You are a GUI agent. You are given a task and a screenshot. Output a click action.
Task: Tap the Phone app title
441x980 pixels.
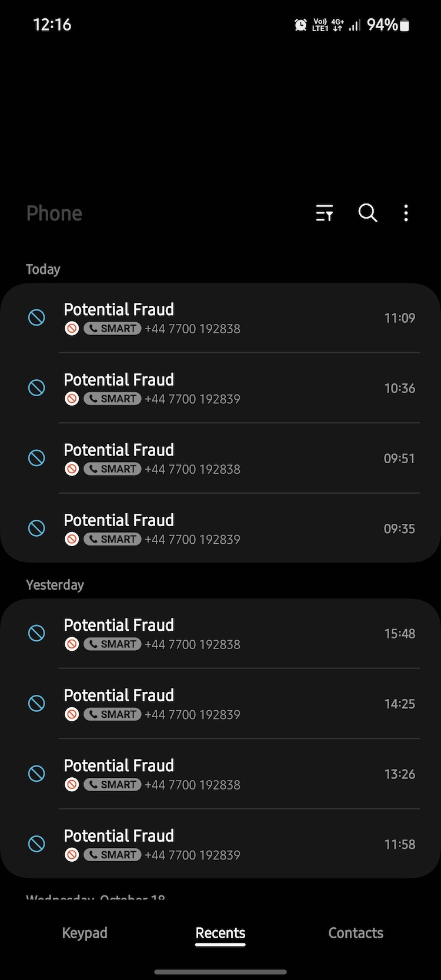[x=54, y=213]
